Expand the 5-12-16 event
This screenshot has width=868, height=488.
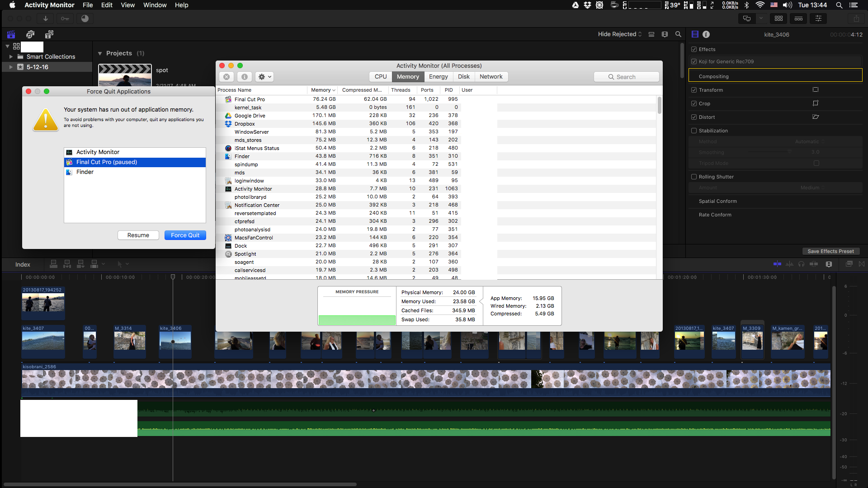point(11,67)
